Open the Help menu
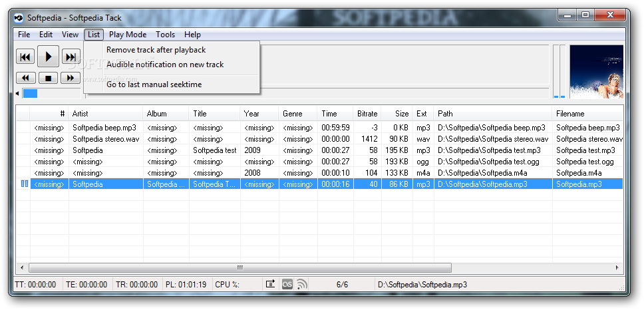 pyautogui.click(x=192, y=35)
